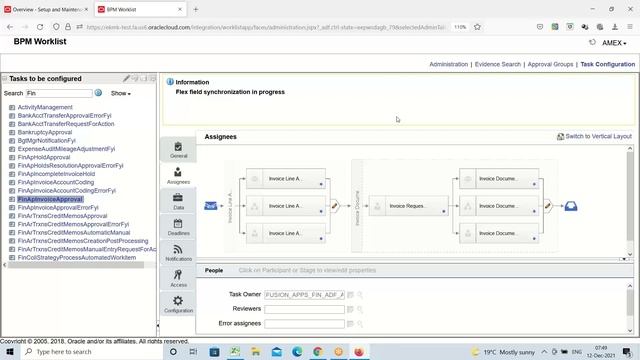Viewport: 640px width, 360px height.
Task: Open Microsoft Edge from the taskbar
Action: (x=297, y=352)
